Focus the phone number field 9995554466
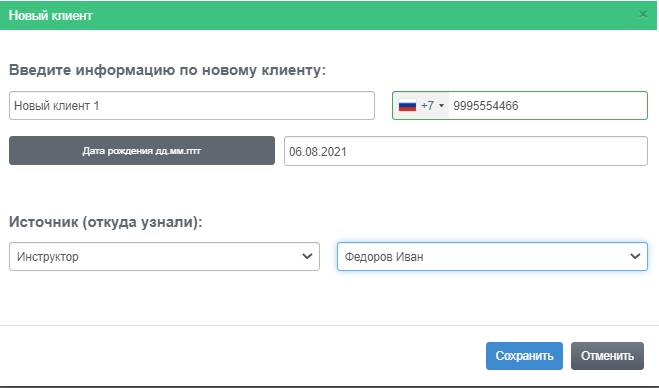 (x=548, y=106)
